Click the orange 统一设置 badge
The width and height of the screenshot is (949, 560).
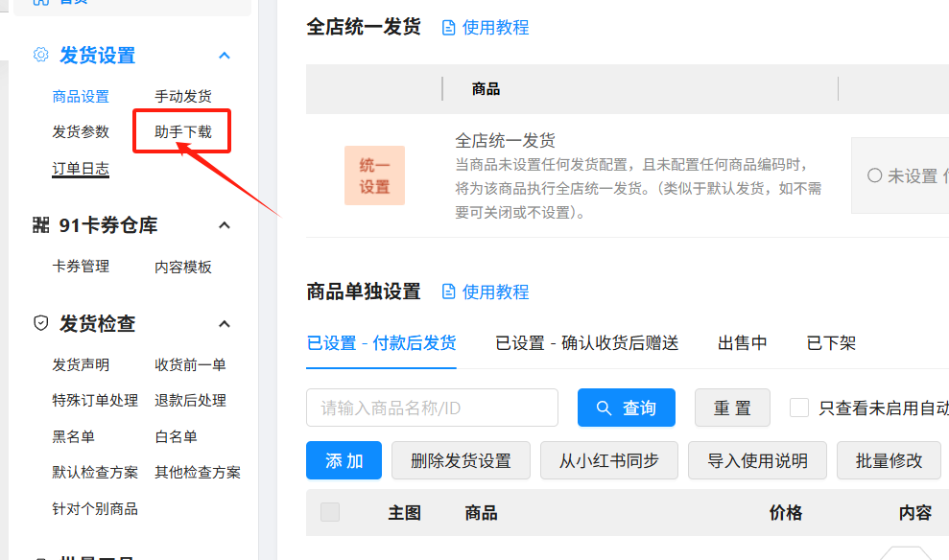click(x=374, y=175)
